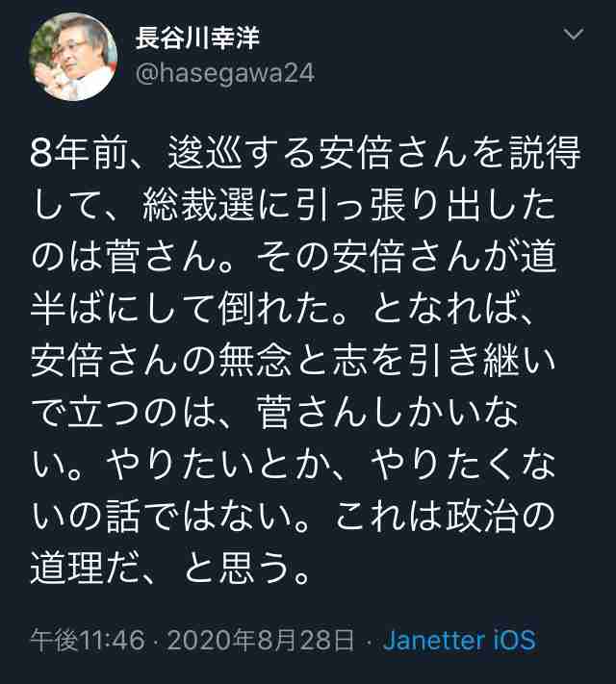
Task: Select the tweet line starting with のは菅さん
Action: coord(294,257)
